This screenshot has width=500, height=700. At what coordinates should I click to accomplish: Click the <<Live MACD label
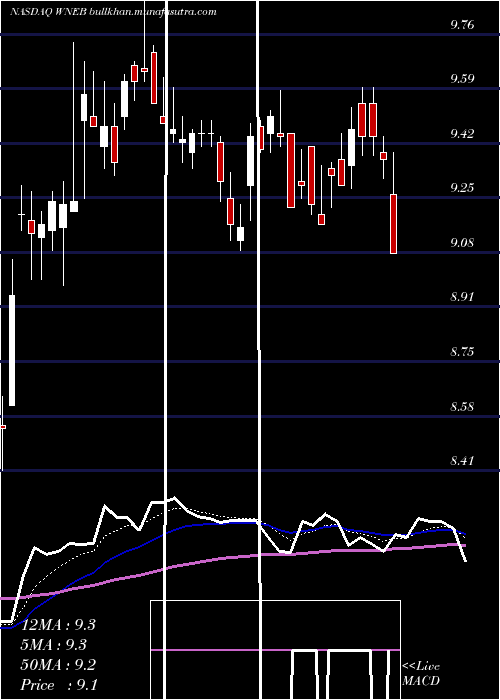[x=421, y=674]
